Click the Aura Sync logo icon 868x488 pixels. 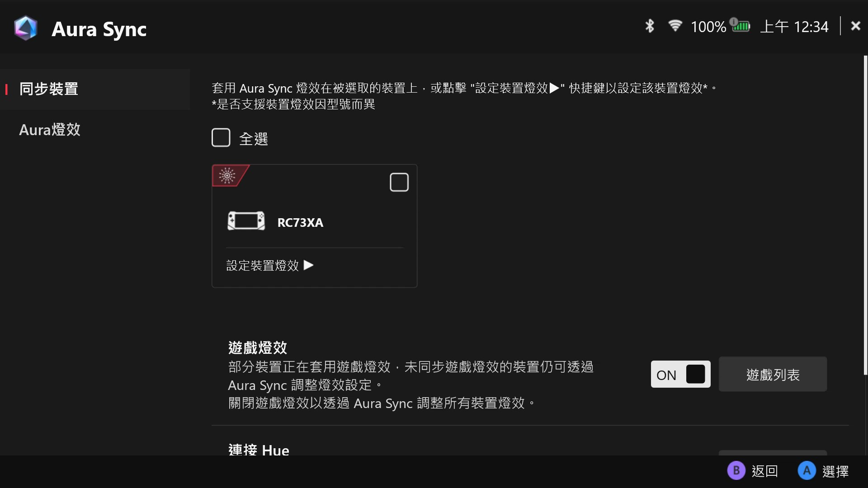(25, 28)
